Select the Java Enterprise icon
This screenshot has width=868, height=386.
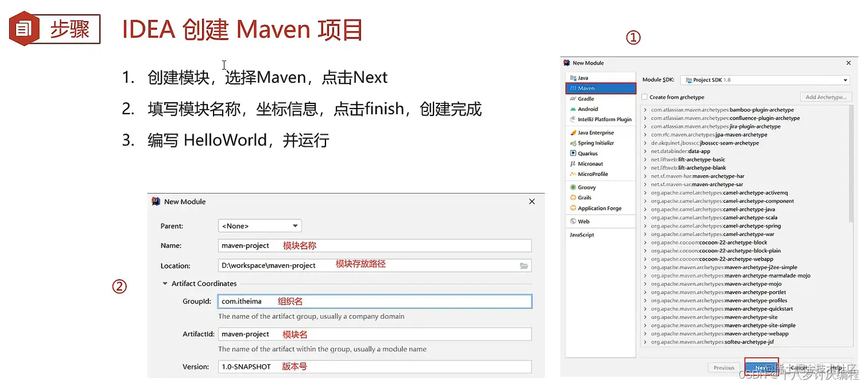(573, 133)
